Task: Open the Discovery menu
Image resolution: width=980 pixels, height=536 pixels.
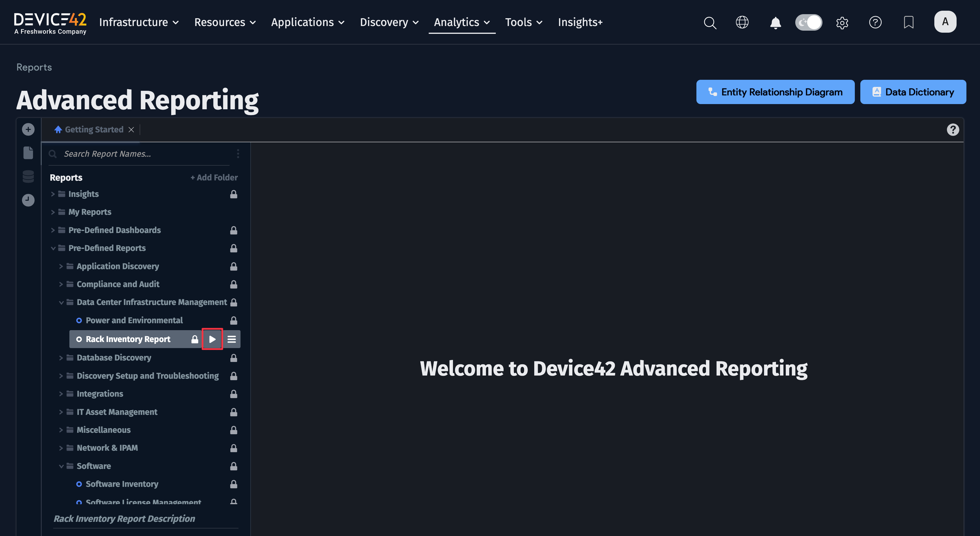Action: (389, 22)
